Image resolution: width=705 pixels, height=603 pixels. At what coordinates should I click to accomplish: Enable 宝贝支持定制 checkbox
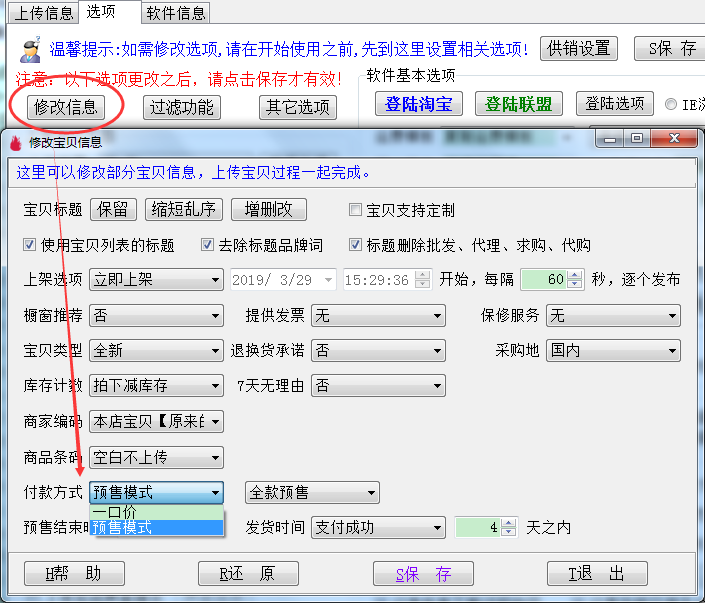pyautogui.click(x=355, y=210)
